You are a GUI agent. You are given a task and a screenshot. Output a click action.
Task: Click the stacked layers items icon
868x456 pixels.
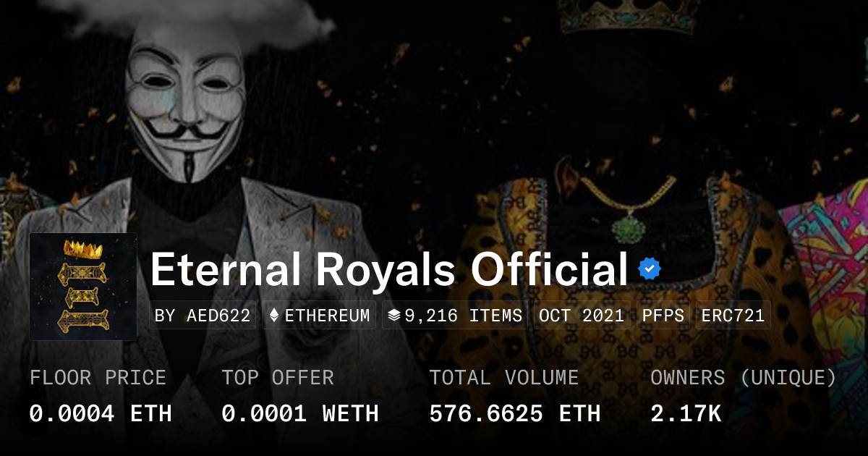393,316
